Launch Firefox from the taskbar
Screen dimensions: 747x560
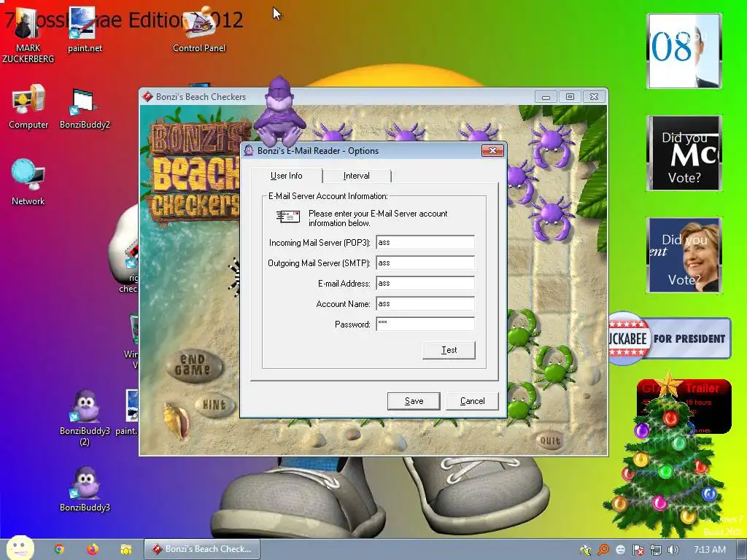(x=93, y=549)
